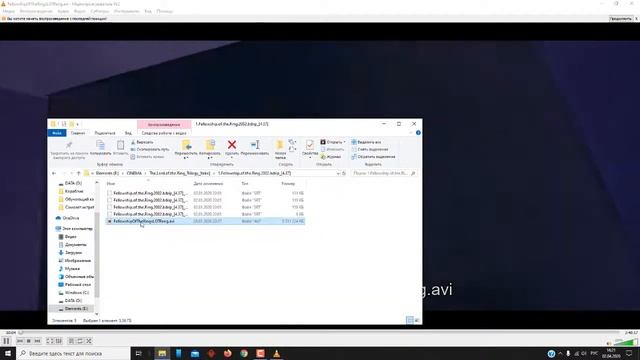Click Вставить ribbon icon
Viewport: 640px width, 360px height.
tap(120, 147)
